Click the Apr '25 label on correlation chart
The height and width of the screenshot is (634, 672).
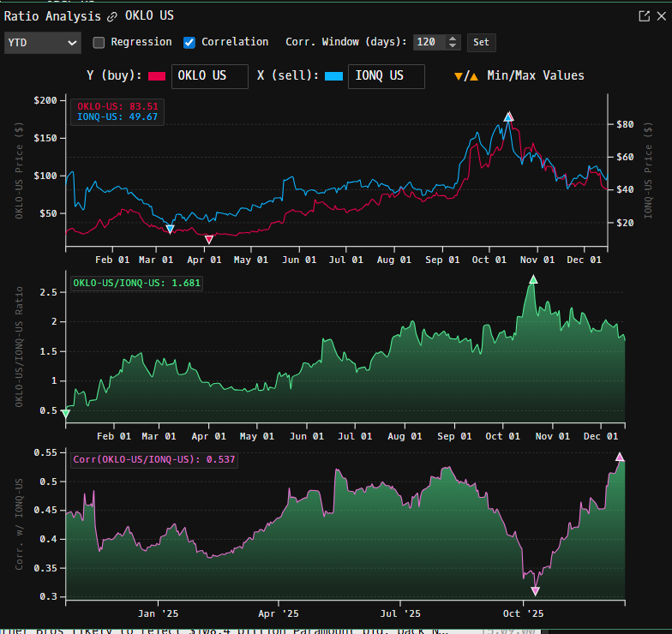(279, 613)
